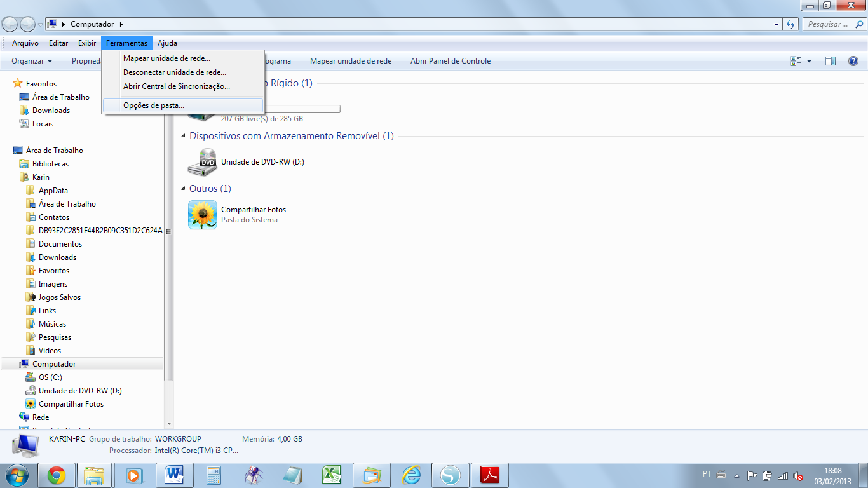
Task: Open the Arquivo menu
Action: tap(25, 43)
